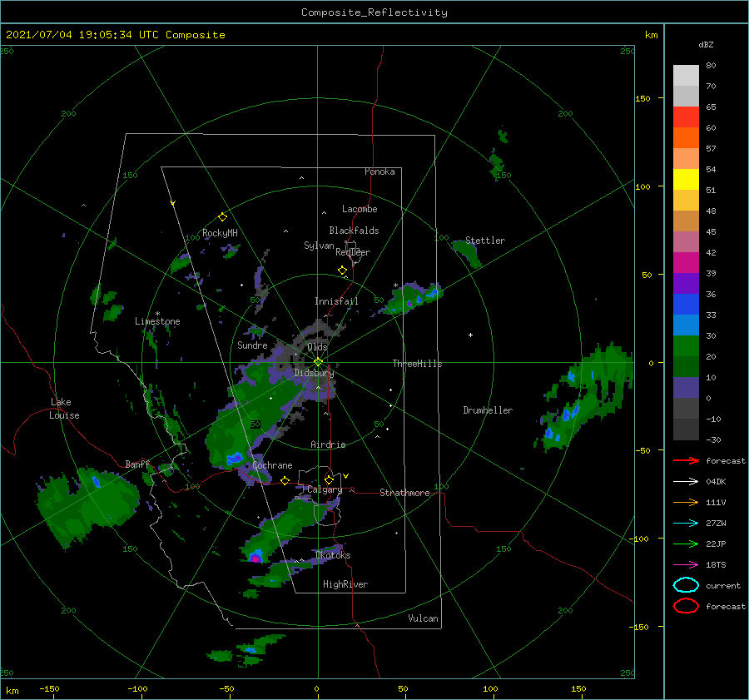The width and height of the screenshot is (749, 700).
Task: Pick light gray 80-70 dBZ swatch
Action: [x=686, y=75]
